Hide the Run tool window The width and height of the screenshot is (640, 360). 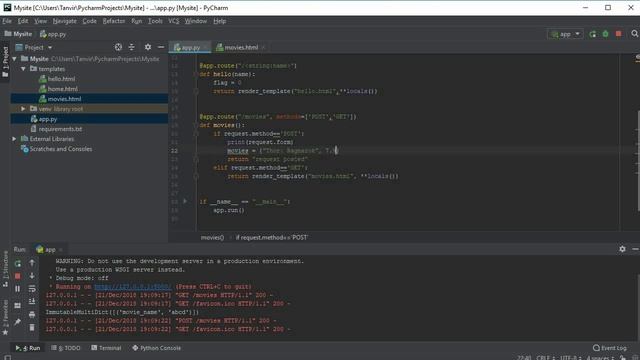point(635,249)
